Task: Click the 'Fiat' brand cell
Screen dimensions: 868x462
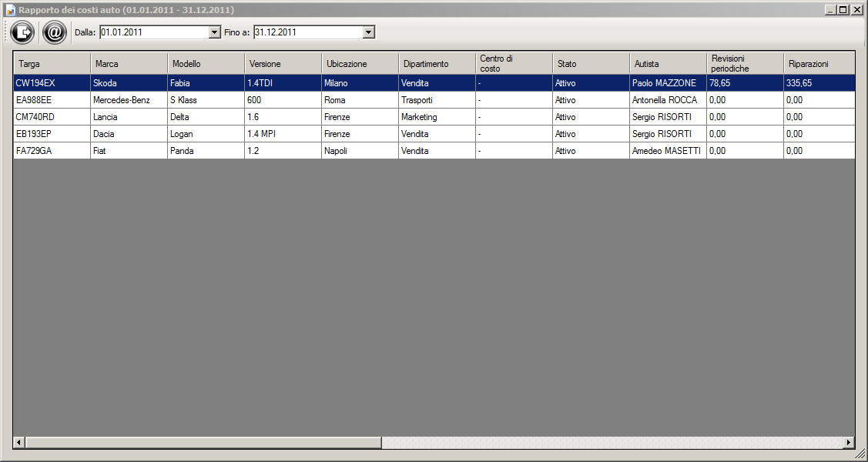Action: coord(129,150)
